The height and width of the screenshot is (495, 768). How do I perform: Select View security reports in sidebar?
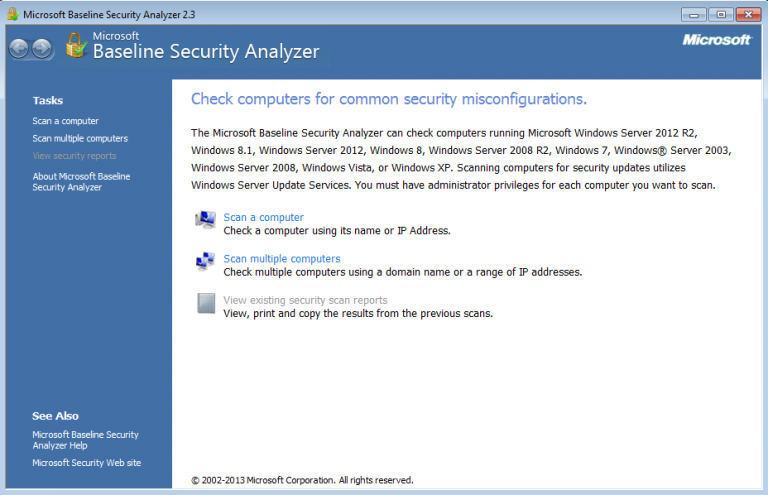(x=74, y=156)
